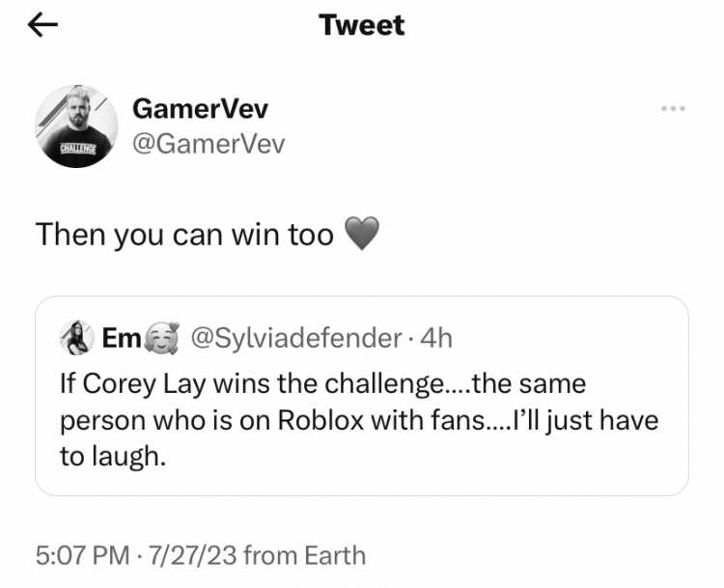The image size is (724, 588).
Task: Click the 5:07 PM posting time
Action: point(83,555)
